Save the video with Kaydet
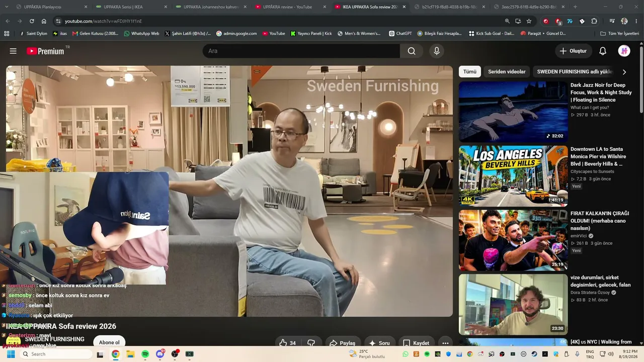The image size is (644, 362). click(x=416, y=343)
